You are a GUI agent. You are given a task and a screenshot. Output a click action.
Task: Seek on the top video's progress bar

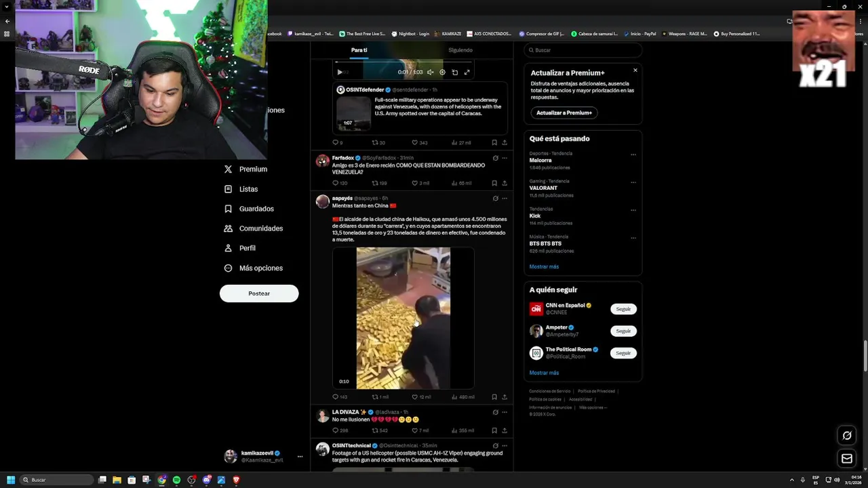point(404,62)
